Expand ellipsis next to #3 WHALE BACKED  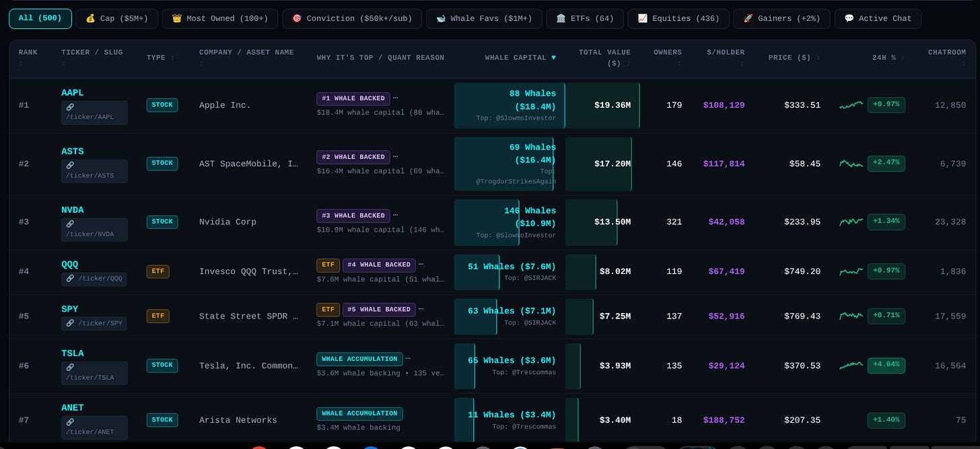coord(395,215)
